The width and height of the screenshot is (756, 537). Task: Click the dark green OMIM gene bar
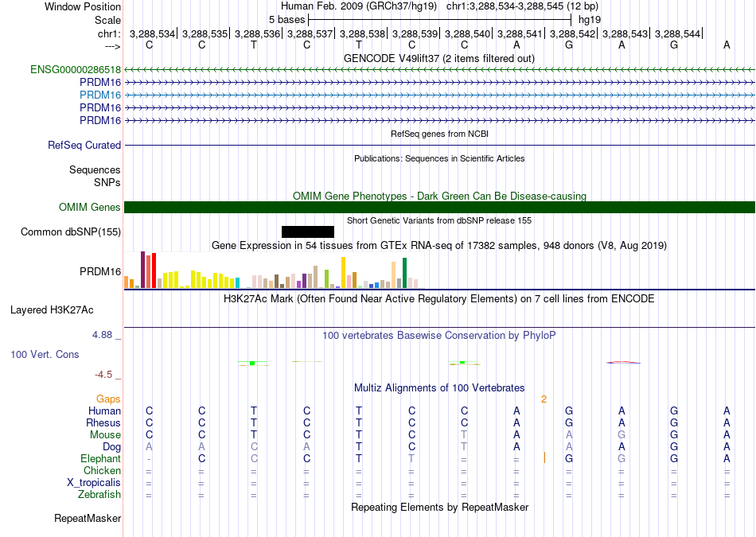point(440,208)
